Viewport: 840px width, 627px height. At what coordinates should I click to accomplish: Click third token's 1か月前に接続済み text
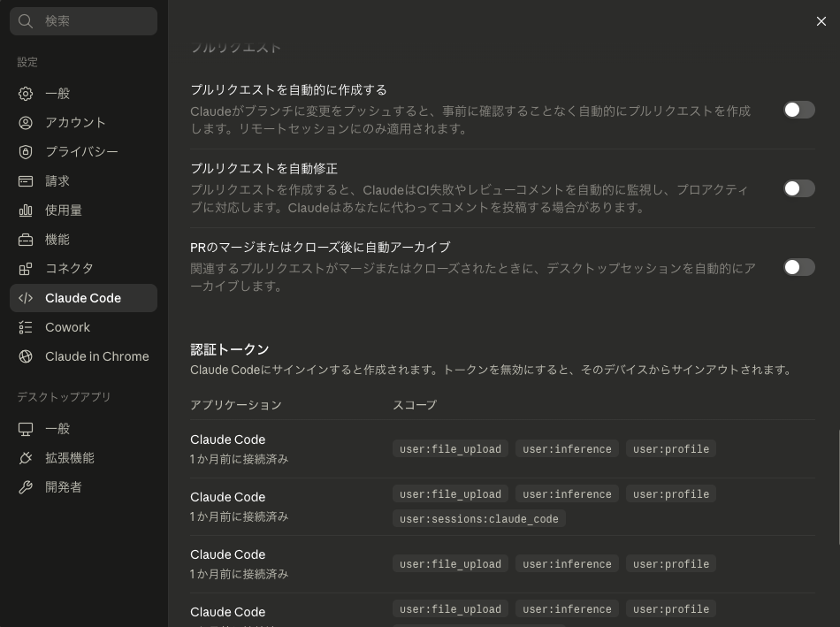[239, 574]
